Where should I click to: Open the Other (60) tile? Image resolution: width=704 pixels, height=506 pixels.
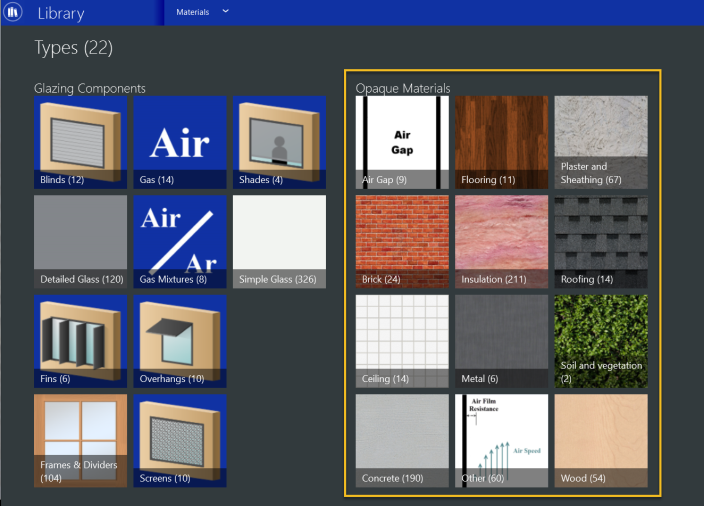click(x=502, y=441)
